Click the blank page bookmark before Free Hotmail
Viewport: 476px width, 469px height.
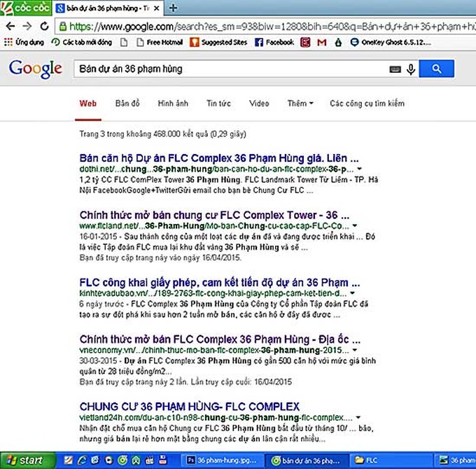[x=124, y=42]
